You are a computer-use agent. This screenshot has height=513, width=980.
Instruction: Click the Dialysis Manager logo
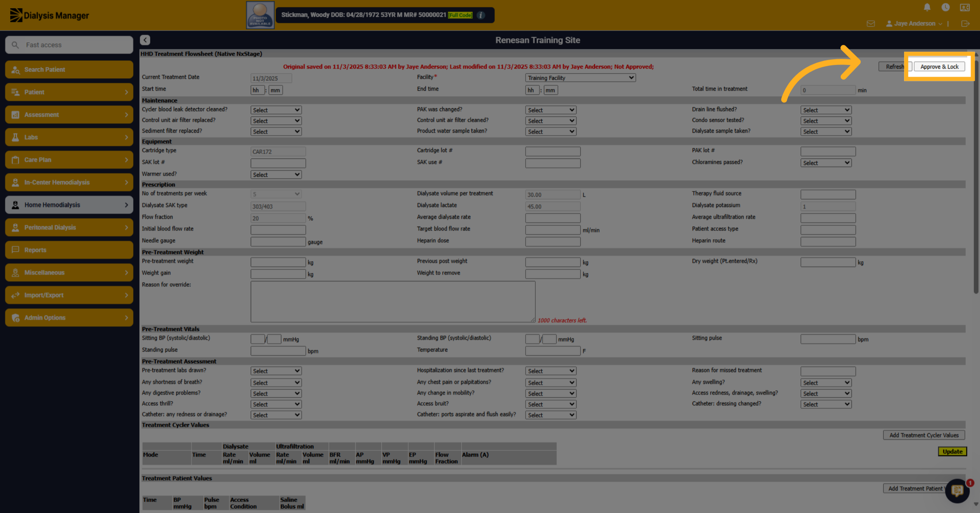49,16
